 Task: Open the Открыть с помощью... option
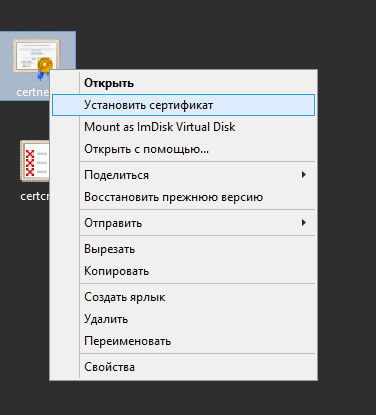(183, 149)
